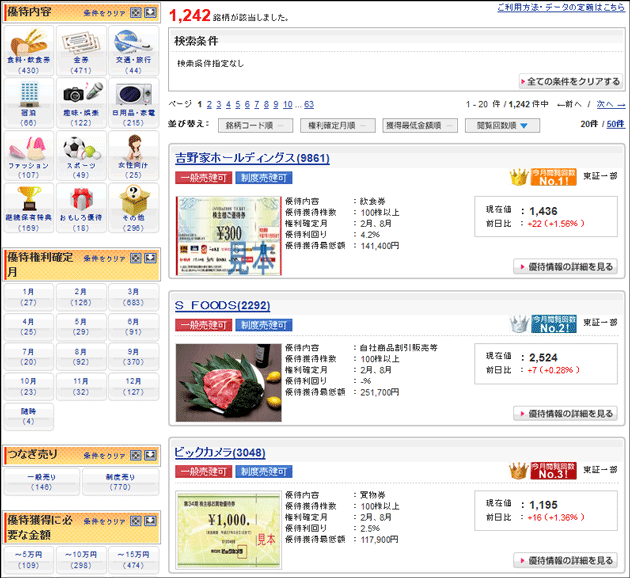Viewport: 630px width, 578px height.
Task: Toggle the ～10万円 (298) amount filter
Action: click(x=81, y=560)
